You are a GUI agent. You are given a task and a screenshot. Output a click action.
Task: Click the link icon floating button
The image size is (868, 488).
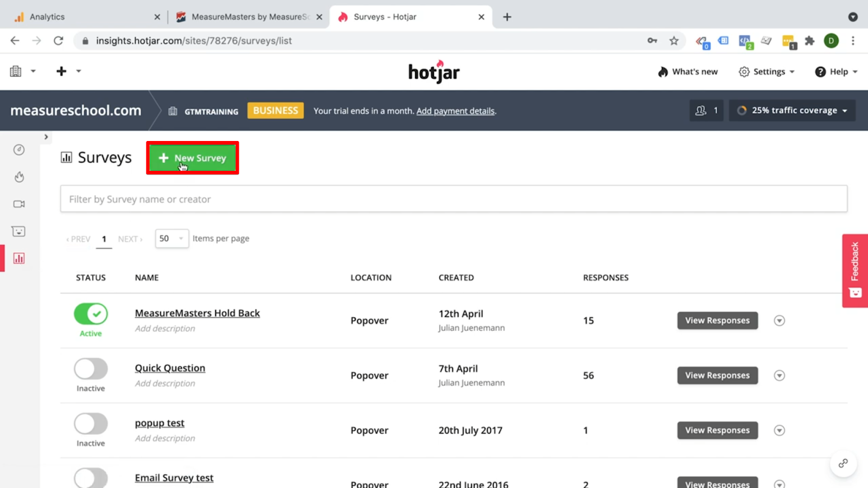[843, 463]
